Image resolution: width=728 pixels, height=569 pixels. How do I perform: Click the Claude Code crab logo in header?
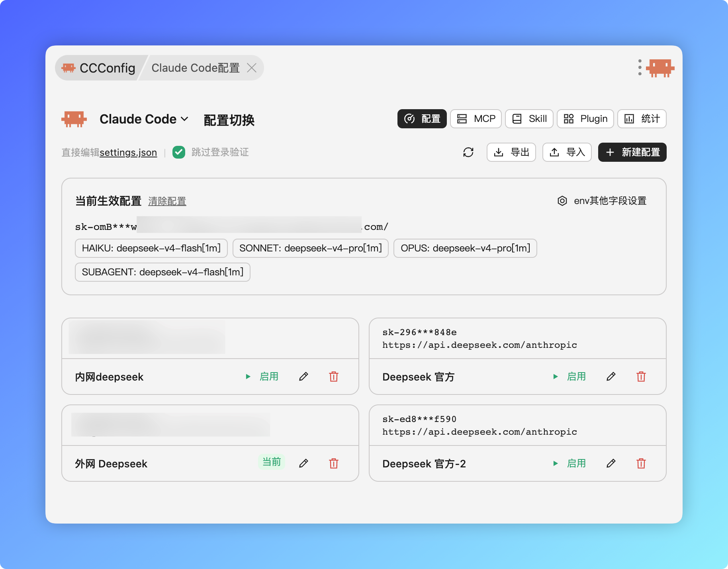tap(74, 119)
